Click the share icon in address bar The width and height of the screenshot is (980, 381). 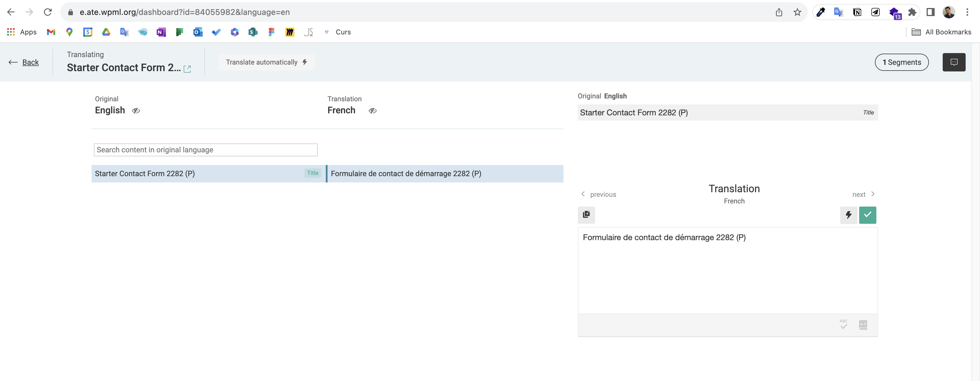[779, 12]
